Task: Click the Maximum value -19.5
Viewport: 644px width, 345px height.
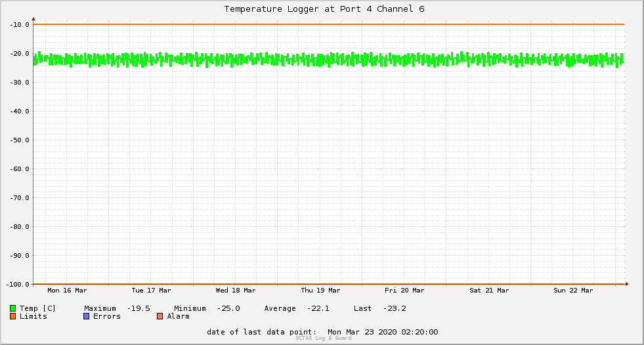Action: pyautogui.click(x=139, y=308)
